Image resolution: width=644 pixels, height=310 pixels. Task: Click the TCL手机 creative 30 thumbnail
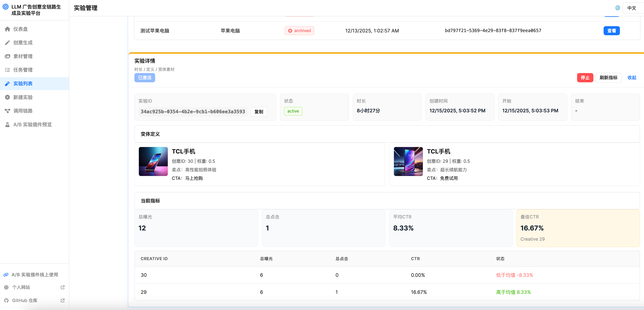[153, 161]
